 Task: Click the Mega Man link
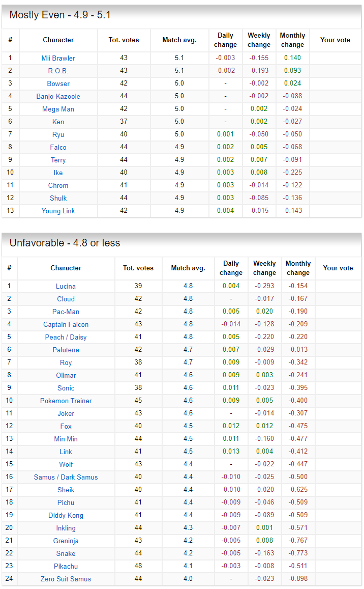[x=58, y=109]
